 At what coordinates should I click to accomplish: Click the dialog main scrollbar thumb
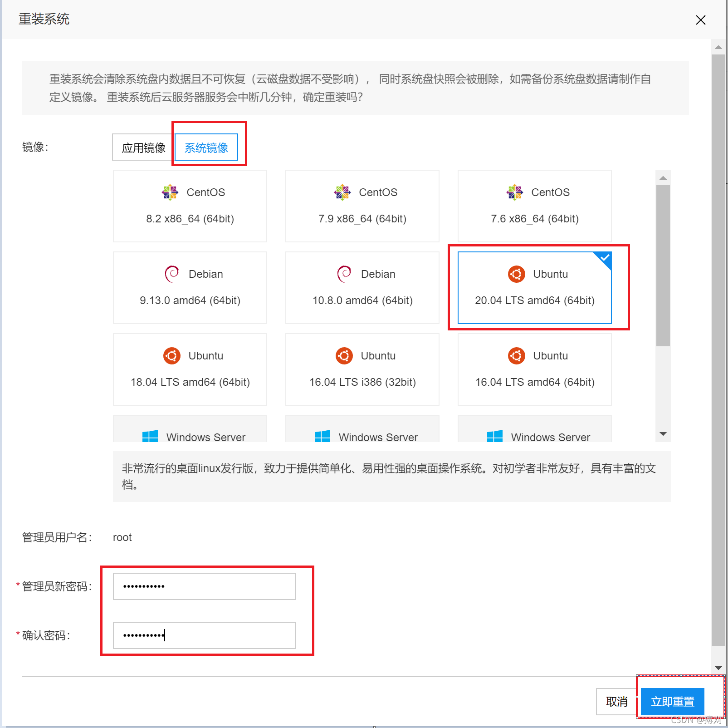coord(718,350)
